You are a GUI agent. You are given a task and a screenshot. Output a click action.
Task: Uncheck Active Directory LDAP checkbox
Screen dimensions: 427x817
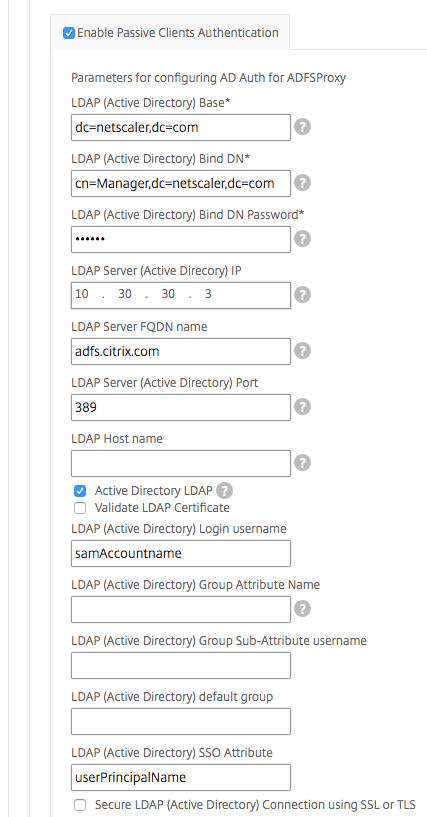tap(80, 491)
